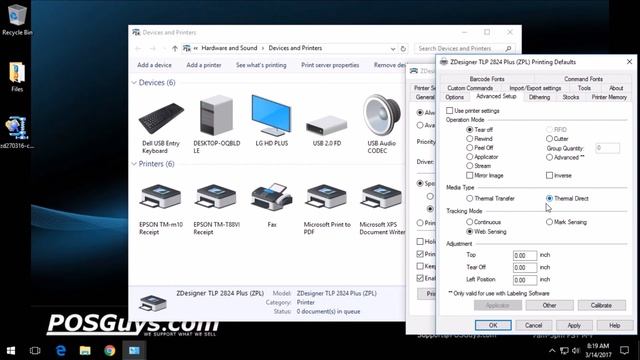Image resolution: width=640 pixels, height=360 pixels.
Task: Choose Thermal Transfer media type
Action: tap(469, 198)
